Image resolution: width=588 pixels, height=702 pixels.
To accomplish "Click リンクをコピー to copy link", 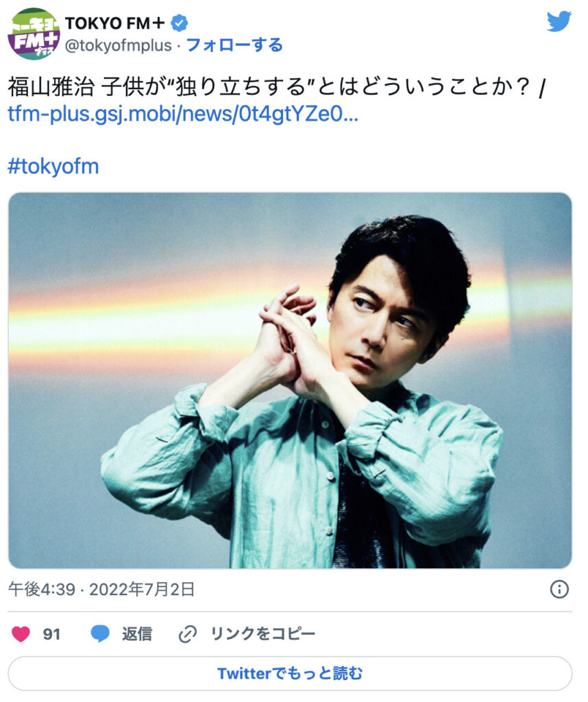I will 262,634.
